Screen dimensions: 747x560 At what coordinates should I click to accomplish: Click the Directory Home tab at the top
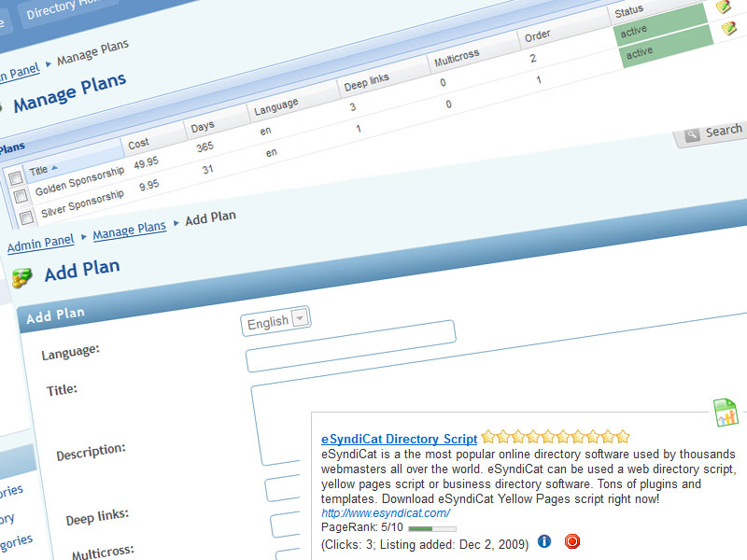66,8
